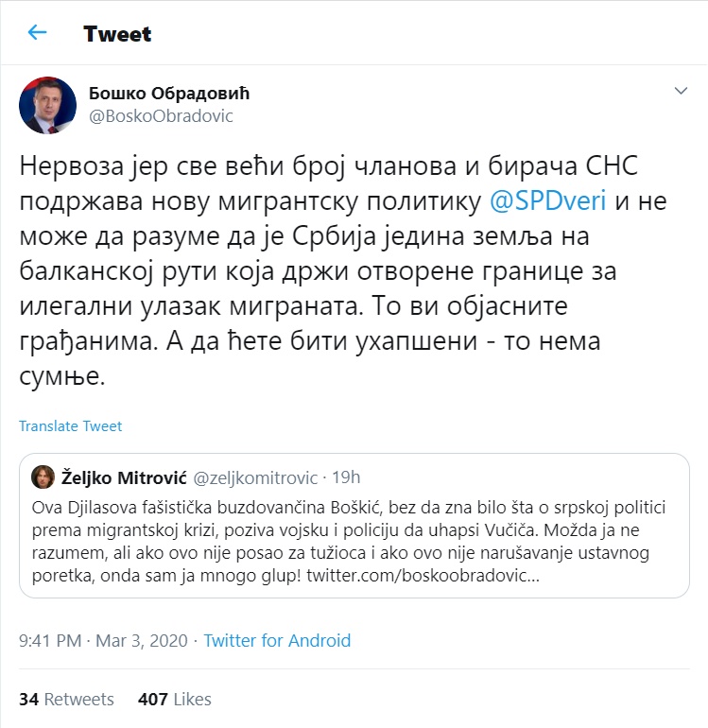Open the Бошко Обрадовић display name
Screen dimensions: 708x728
coord(169,93)
